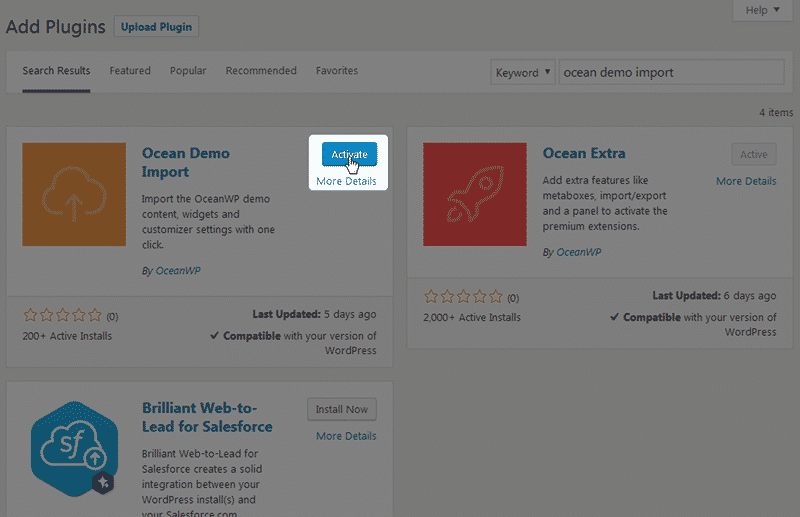Switch to the Favorites tab
This screenshot has height=517, width=800.
coord(337,71)
